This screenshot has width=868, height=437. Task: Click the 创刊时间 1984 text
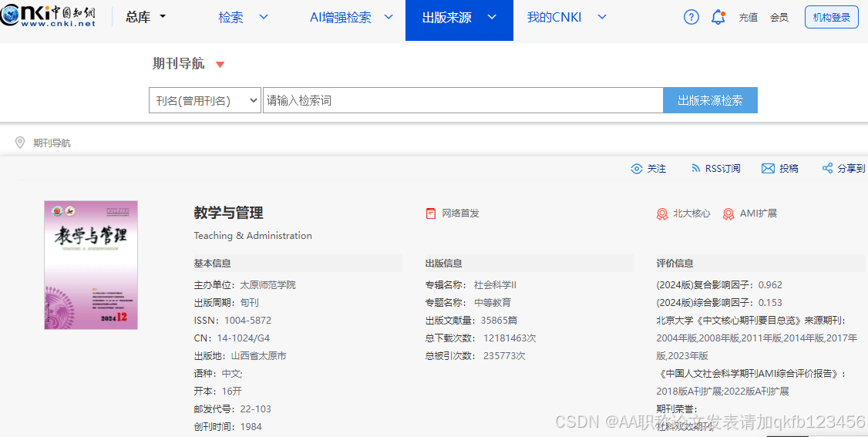228,426
